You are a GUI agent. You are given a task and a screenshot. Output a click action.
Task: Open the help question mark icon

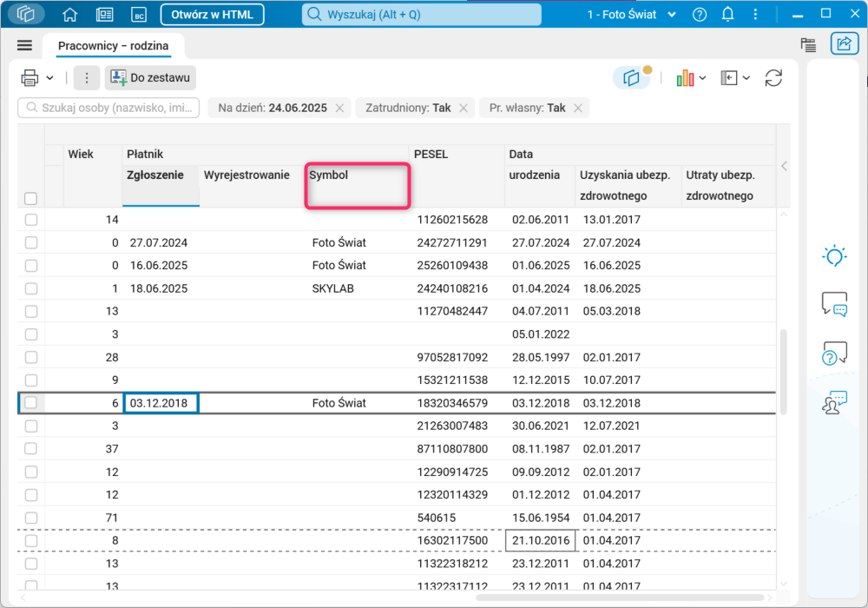tap(700, 15)
